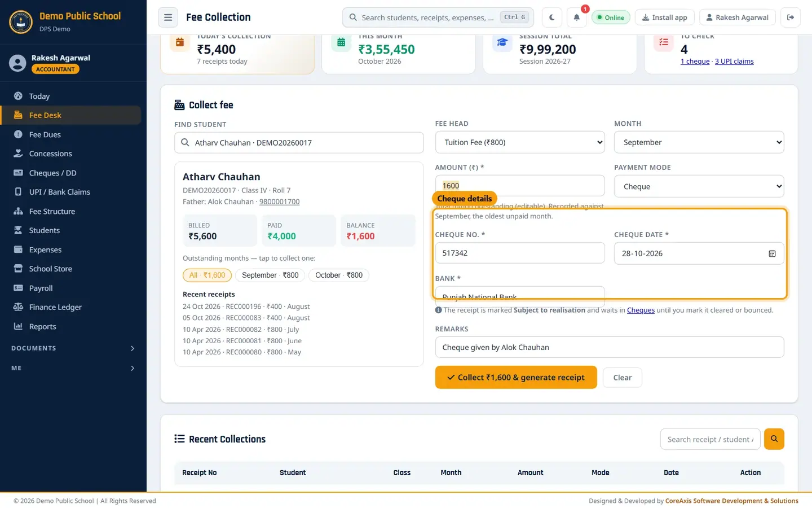812x508 pixels.
Task: Open UPI / Bank Claims
Action: (x=70, y=192)
